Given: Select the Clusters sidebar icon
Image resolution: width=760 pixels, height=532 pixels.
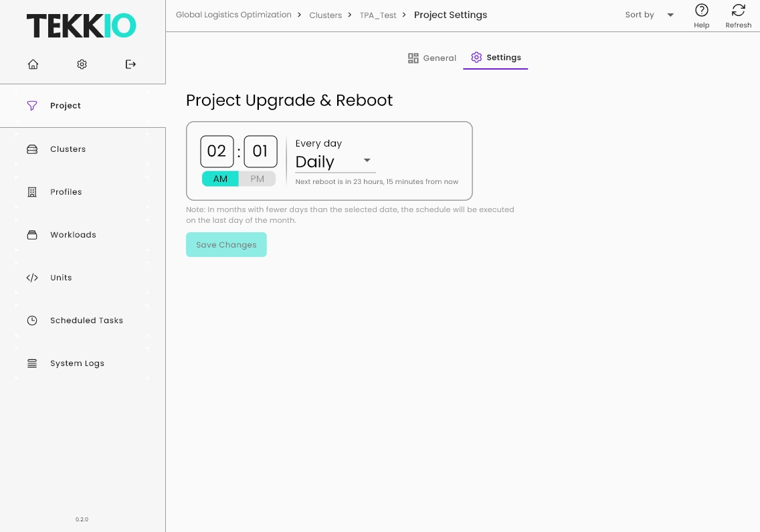Looking at the screenshot, I should (x=32, y=149).
